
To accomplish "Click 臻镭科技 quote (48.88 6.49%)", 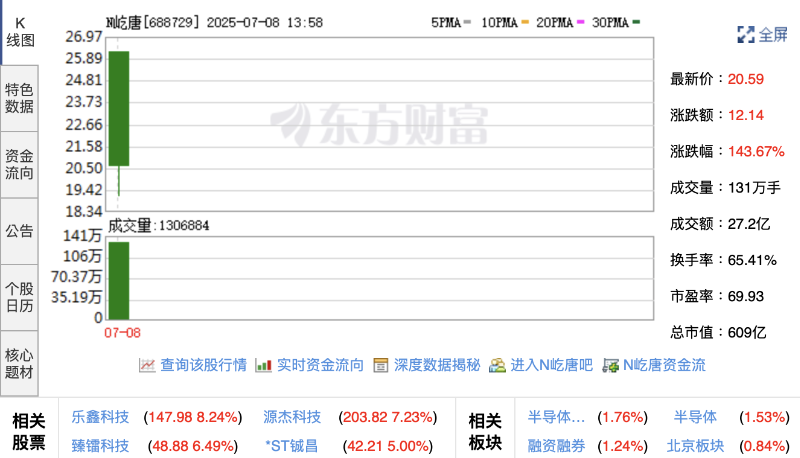I will [193, 446].
